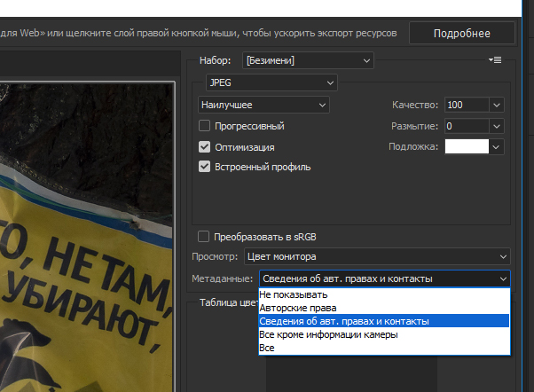The width and height of the screenshot is (534, 392).
Task: Enable the Прогрессивный checkbox
Action: pyautogui.click(x=205, y=126)
